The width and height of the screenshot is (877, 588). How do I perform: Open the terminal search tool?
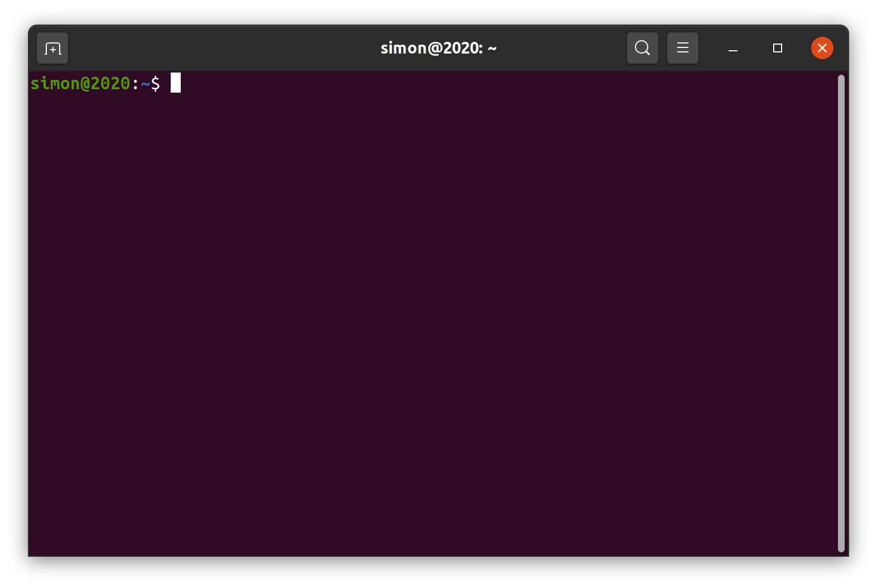(642, 48)
